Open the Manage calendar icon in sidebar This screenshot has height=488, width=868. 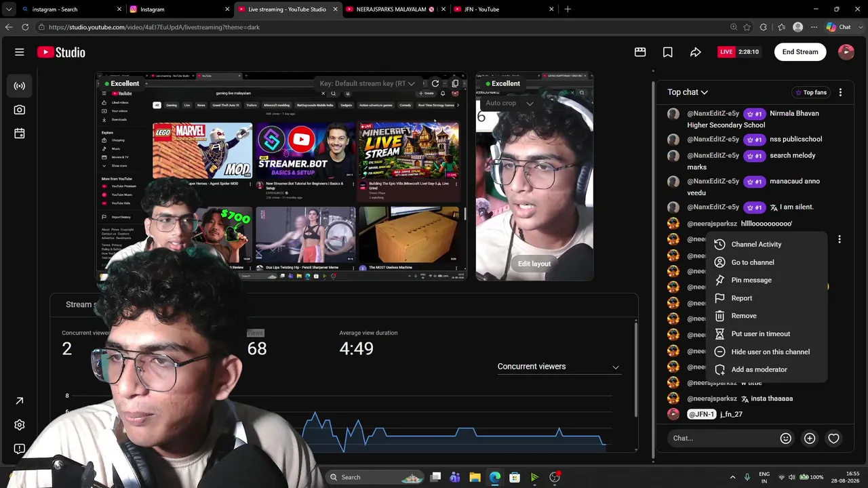click(x=20, y=134)
